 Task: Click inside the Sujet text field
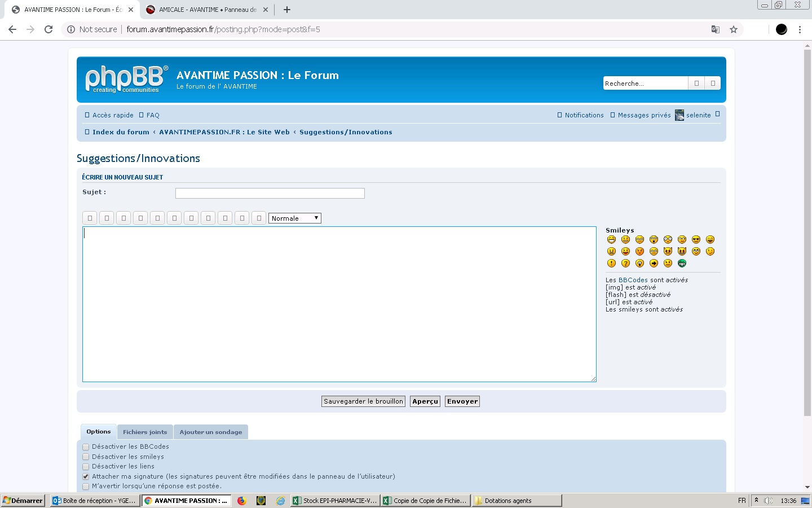270,194
